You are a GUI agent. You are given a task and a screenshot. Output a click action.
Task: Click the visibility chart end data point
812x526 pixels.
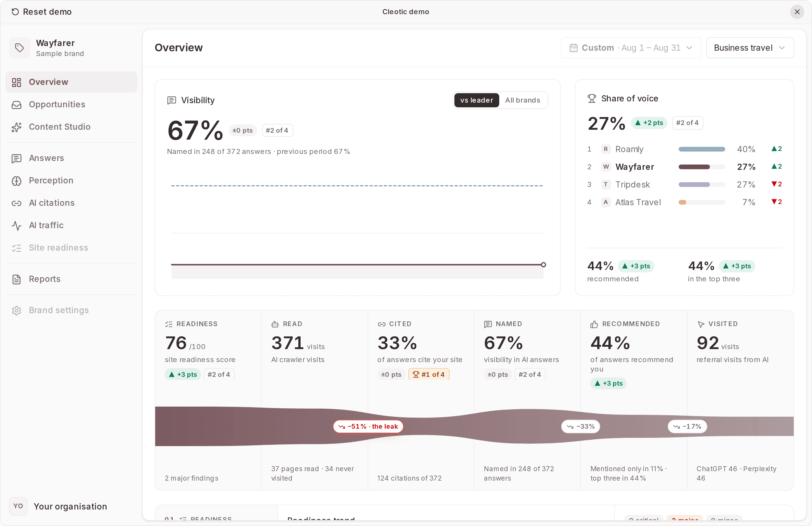543,265
